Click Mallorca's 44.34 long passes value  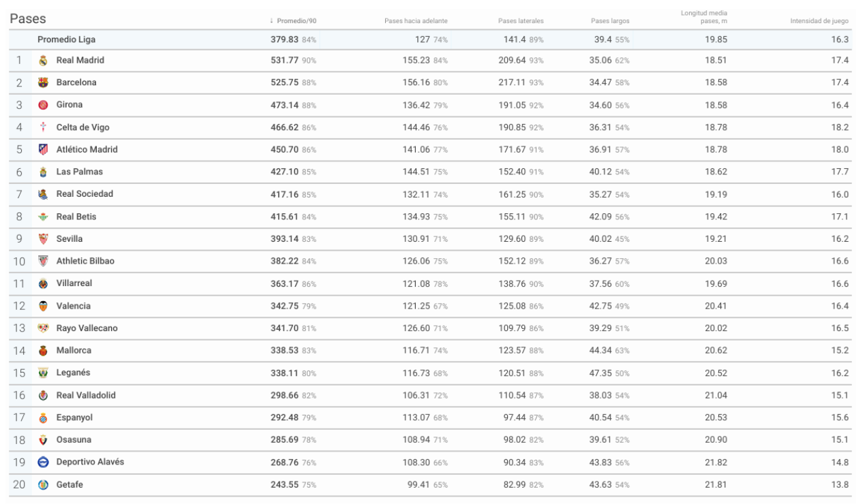pyautogui.click(x=601, y=350)
